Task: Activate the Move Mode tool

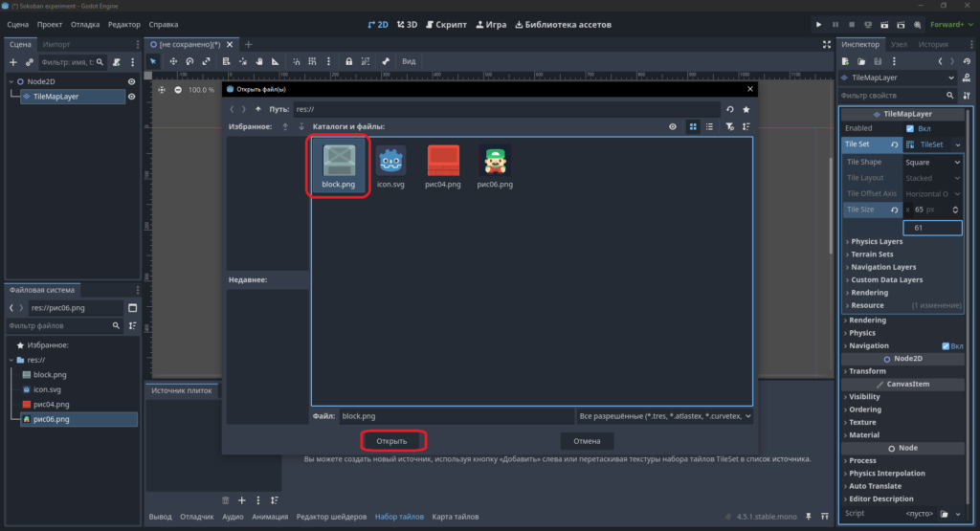Action: coord(173,61)
